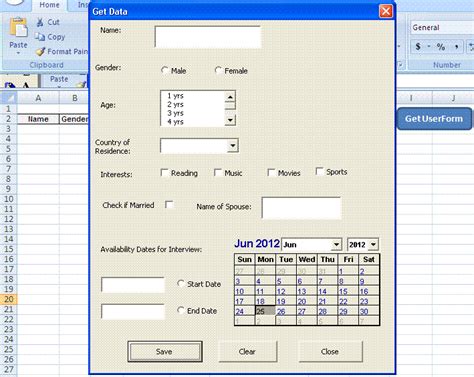The image size is (474, 377).
Task: Select the Format Painter brush icon
Action: [40, 51]
